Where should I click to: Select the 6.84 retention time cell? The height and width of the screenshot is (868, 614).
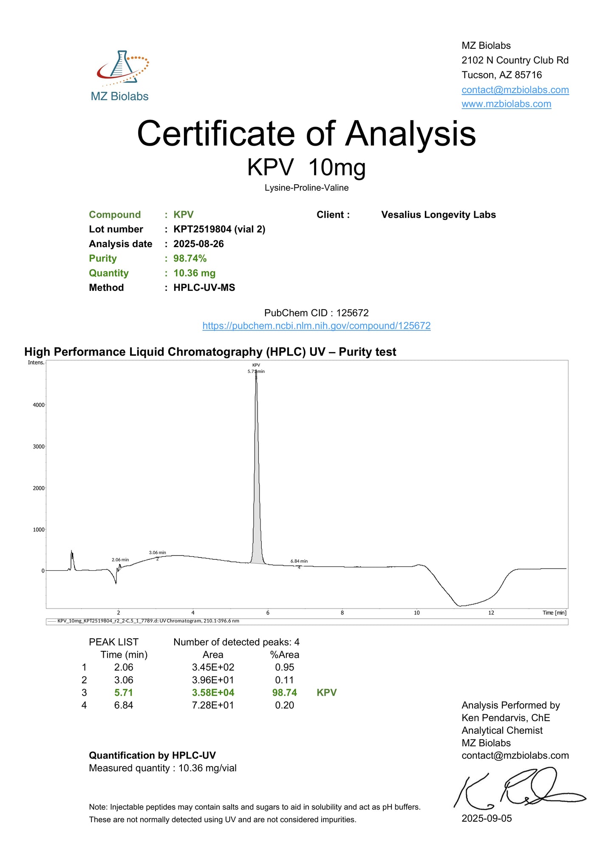(x=124, y=705)
